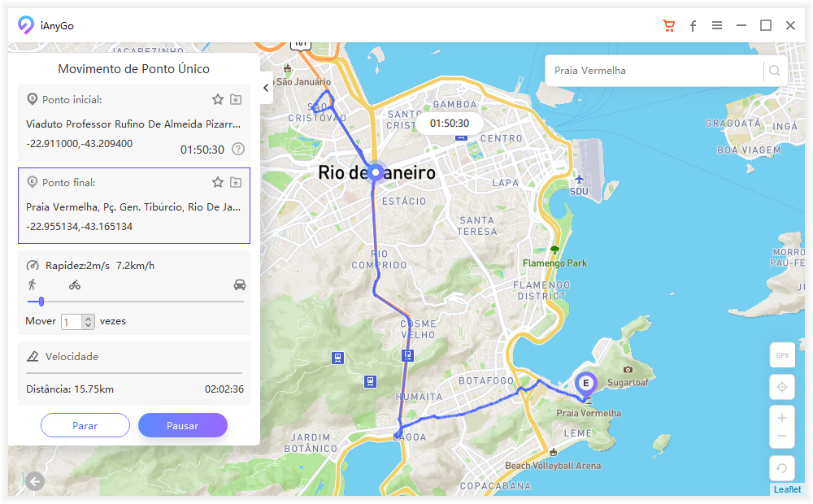Favorite the Ponto inicial location with star

tap(218, 99)
